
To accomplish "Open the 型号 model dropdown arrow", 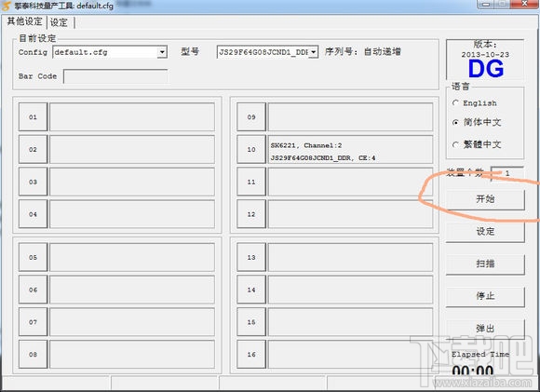I will 314,52.
